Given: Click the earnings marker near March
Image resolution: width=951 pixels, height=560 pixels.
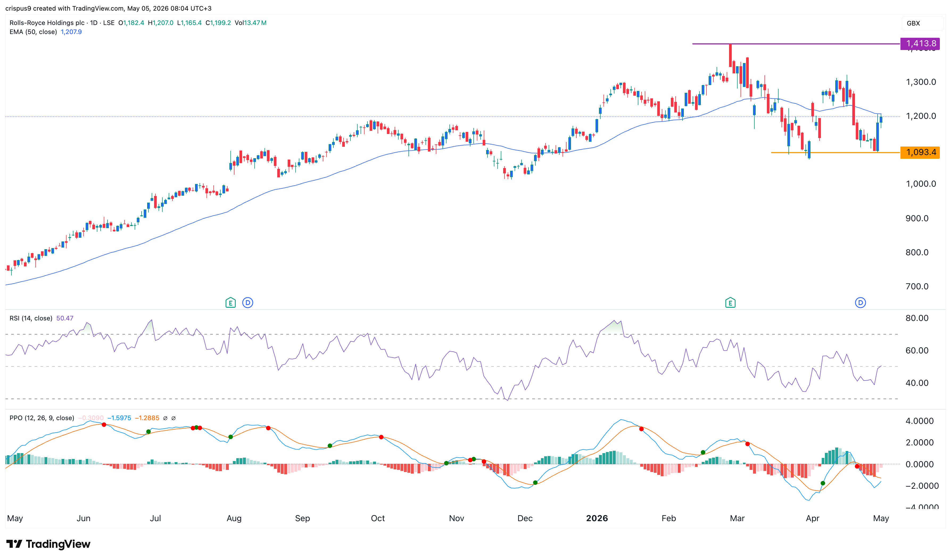Looking at the screenshot, I should pyautogui.click(x=730, y=303).
